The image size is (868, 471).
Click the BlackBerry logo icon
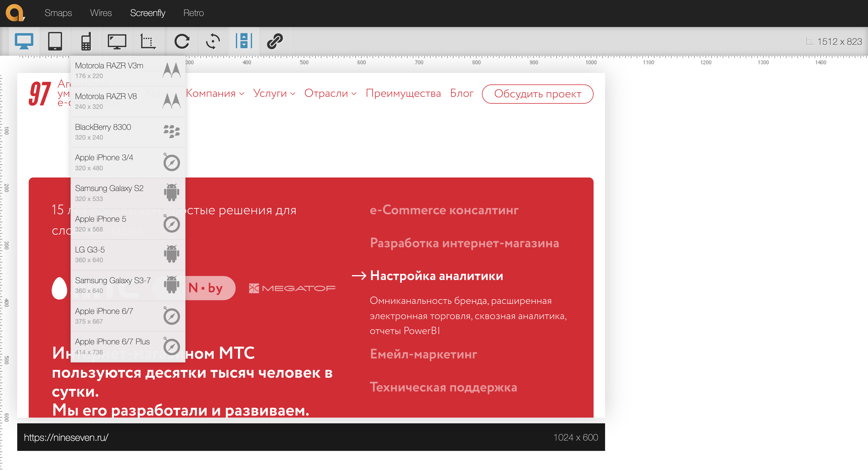(172, 132)
